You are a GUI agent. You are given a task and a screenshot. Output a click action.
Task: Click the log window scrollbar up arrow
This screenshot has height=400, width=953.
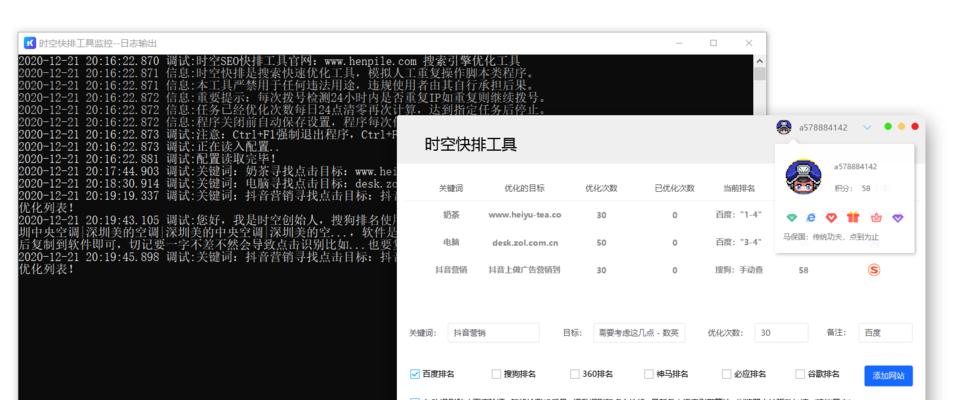(x=760, y=61)
